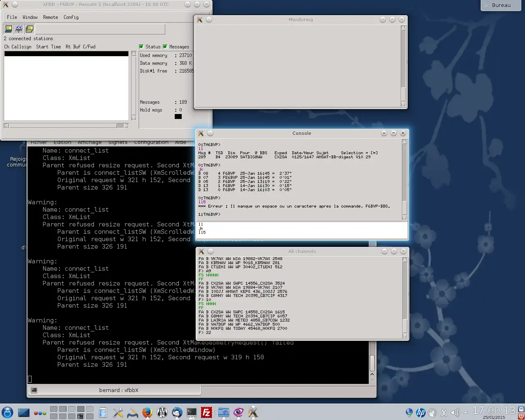Click the lock screen icon
The width and height of the screenshot is (525, 420).
[x=521, y=409]
